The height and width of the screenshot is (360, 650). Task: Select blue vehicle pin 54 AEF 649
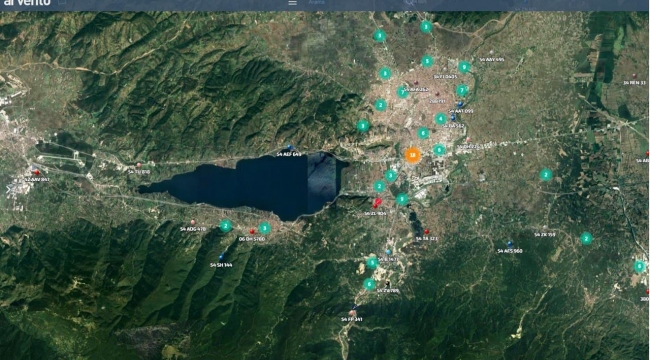(x=290, y=148)
